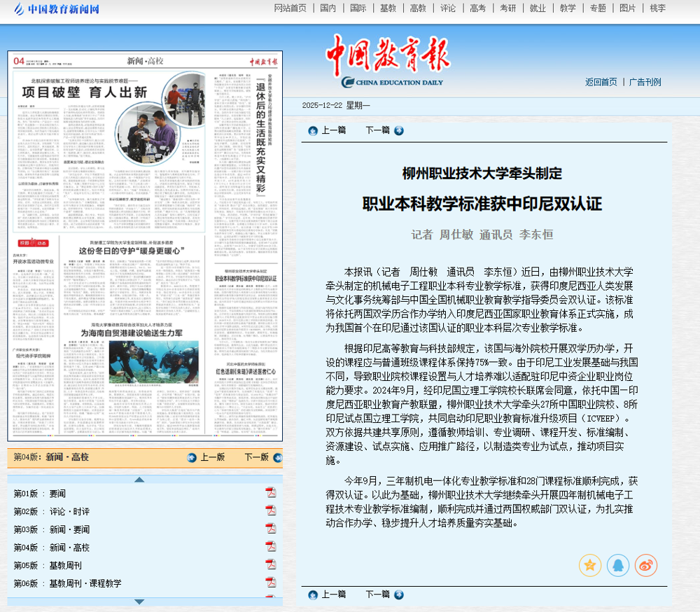This screenshot has width=700, height=612.
Task: Download PDF of 第03版 新闻·要闻
Action: (x=270, y=529)
